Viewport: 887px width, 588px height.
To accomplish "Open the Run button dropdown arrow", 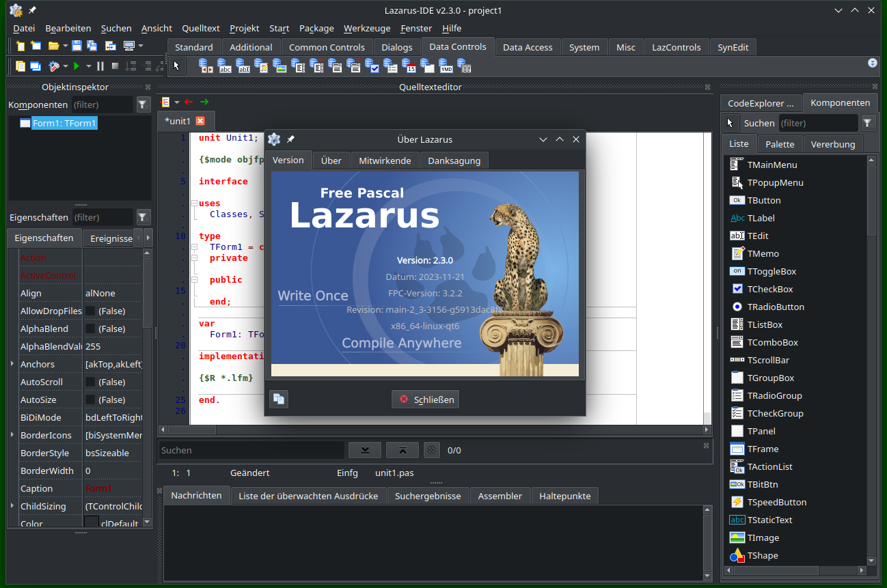I will click(88, 66).
